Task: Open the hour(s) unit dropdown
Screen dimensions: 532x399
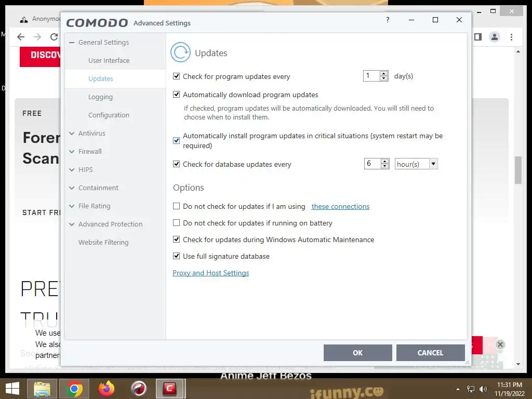Action: click(433, 164)
